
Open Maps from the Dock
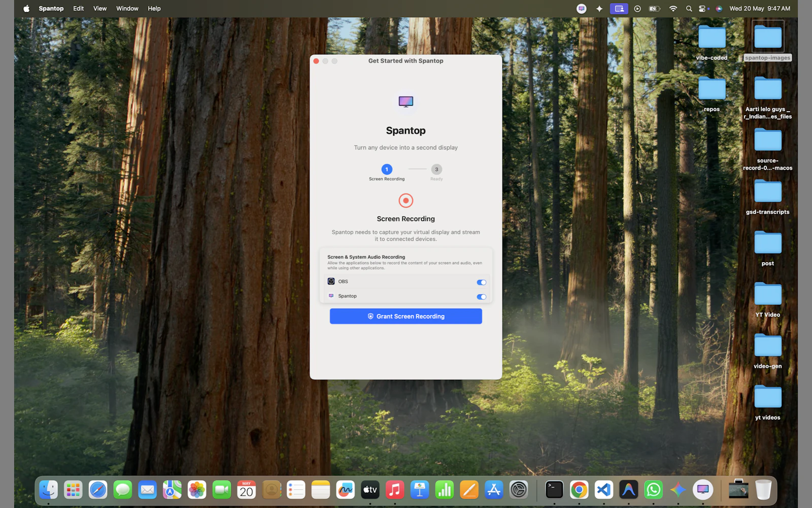[x=172, y=490]
